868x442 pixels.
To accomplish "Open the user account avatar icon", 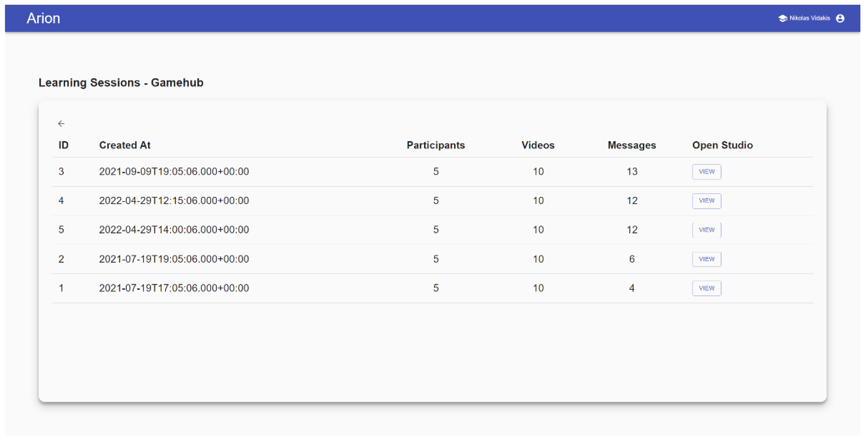I will click(840, 18).
